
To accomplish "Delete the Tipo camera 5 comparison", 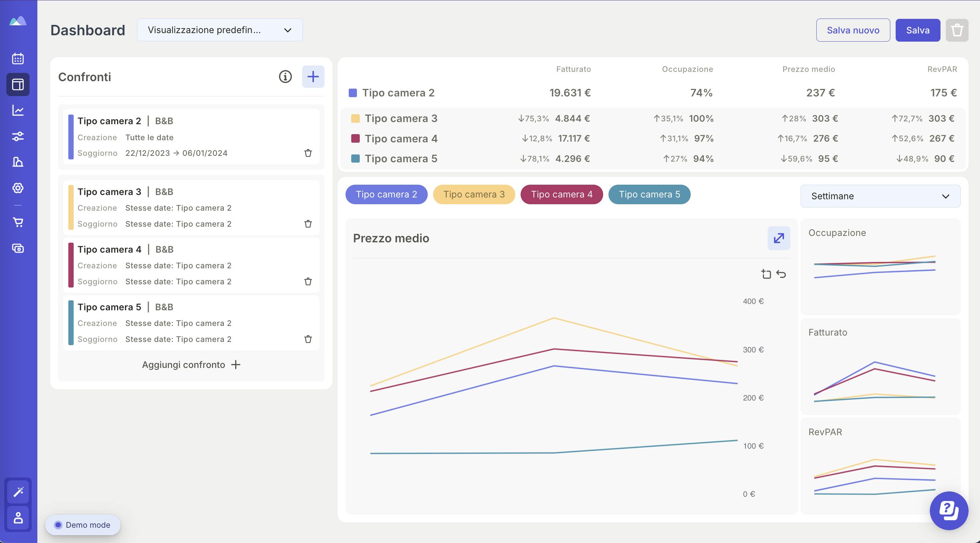I will (x=308, y=339).
